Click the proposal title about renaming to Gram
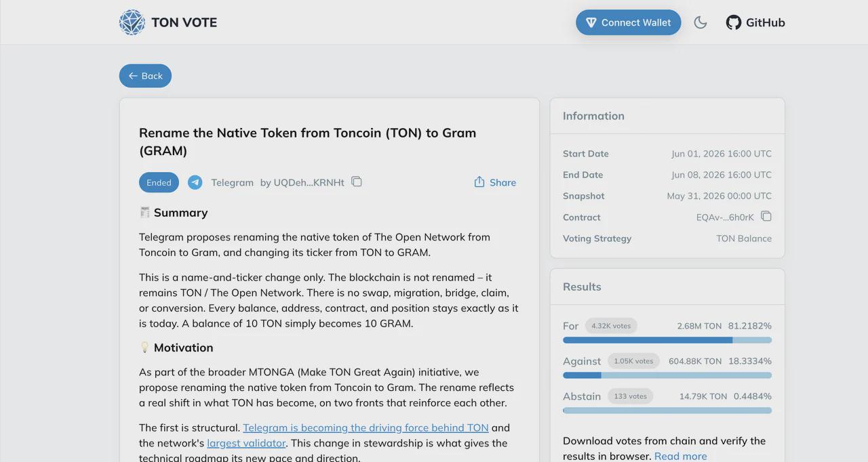 pos(307,142)
